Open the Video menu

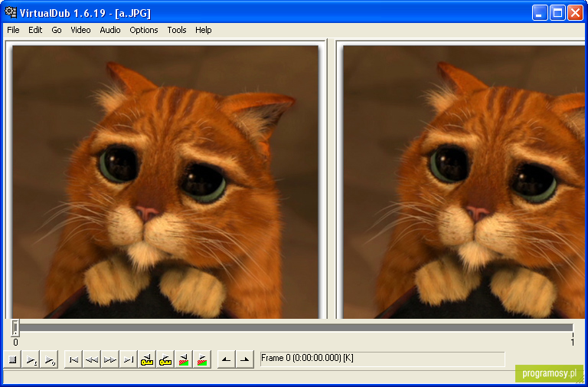[80, 30]
